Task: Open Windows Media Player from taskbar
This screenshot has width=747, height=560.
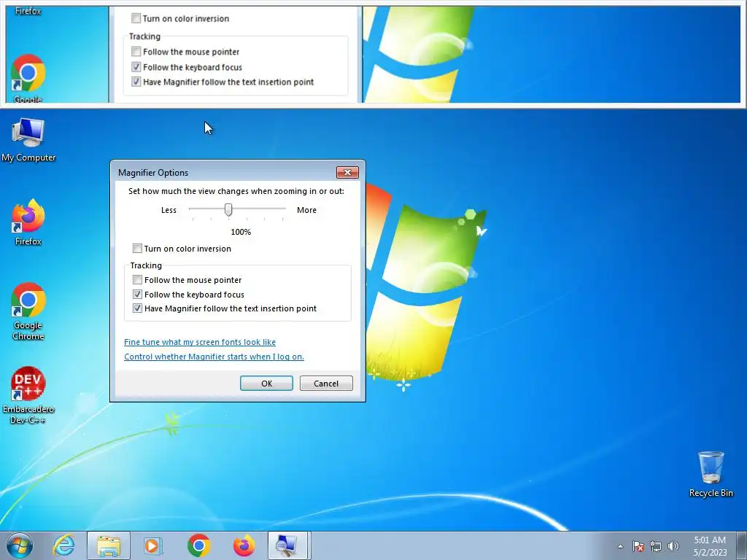Action: (x=153, y=545)
